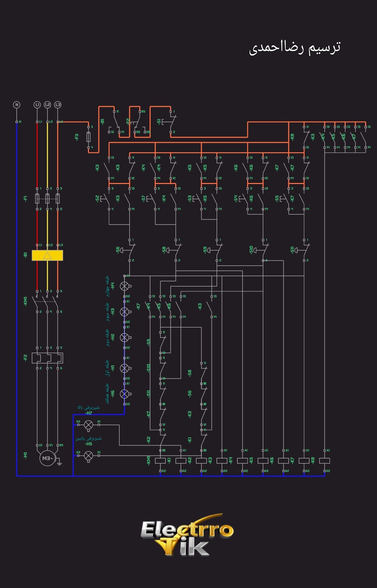The width and height of the screenshot is (377, 588).
Task: Select the L3 phase terminal circle
Action: tap(58, 105)
